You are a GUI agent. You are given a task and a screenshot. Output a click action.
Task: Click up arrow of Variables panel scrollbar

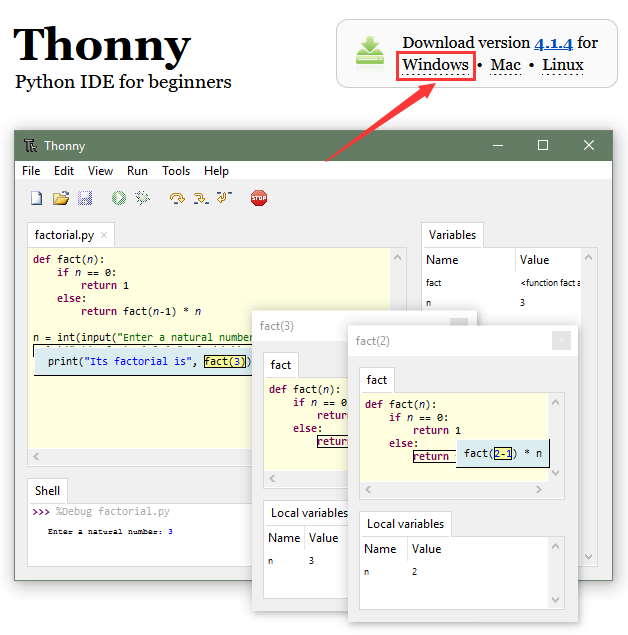[x=589, y=257]
